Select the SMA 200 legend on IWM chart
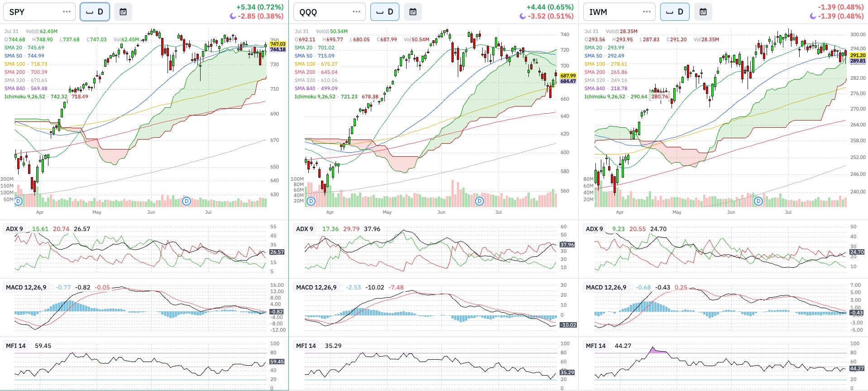The width and height of the screenshot is (868, 391). point(606,72)
